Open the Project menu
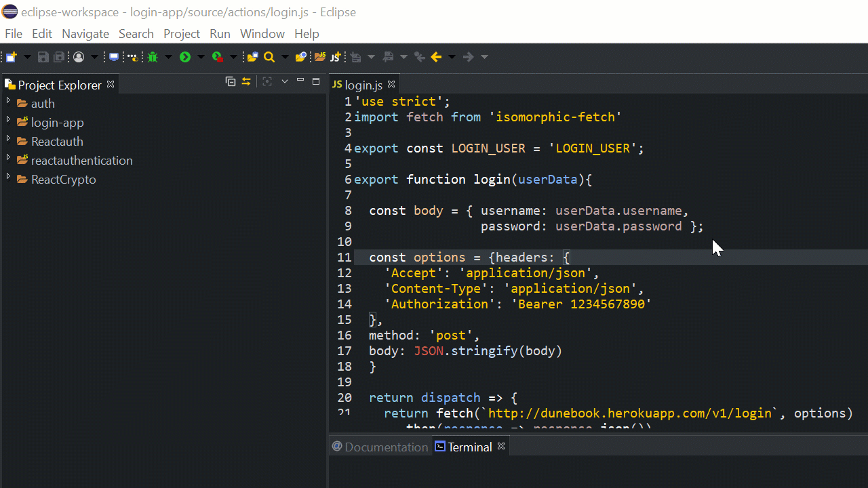 182,33
